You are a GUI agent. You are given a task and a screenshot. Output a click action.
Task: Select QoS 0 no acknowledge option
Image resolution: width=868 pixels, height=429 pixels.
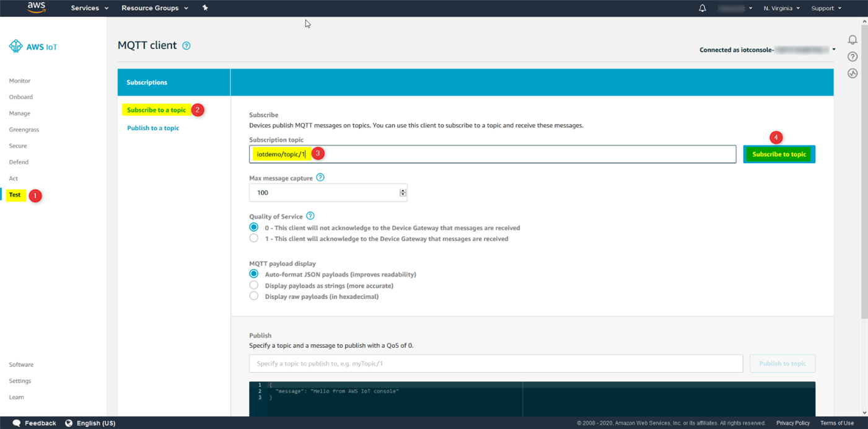point(253,228)
